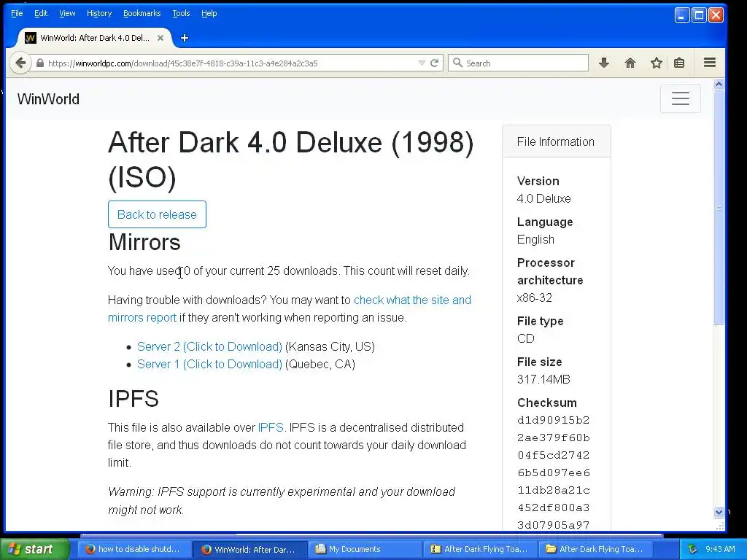The image size is (747, 560).
Task: Download from Server 2 Kansas City
Action: coord(209,346)
